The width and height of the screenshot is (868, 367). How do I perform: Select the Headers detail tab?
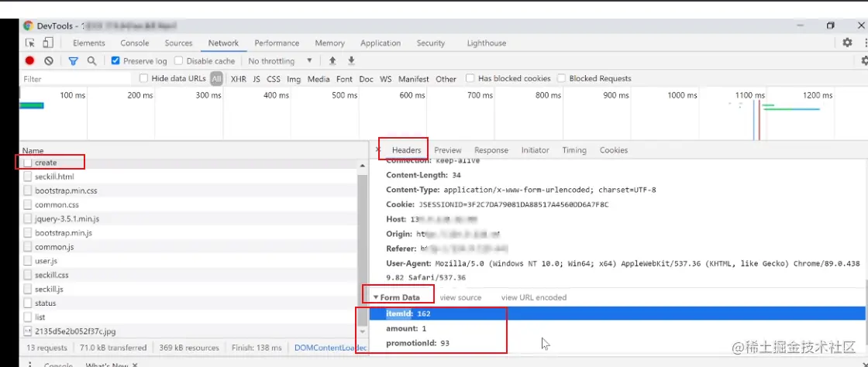pos(406,149)
